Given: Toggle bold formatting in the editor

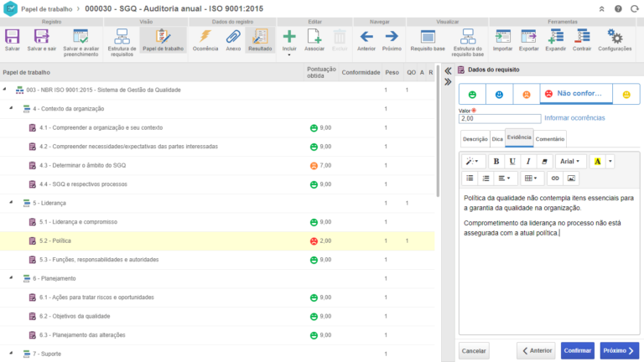Looking at the screenshot, I should (496, 161).
